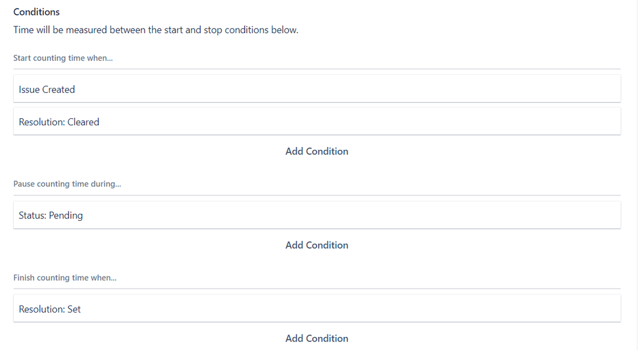Click the 'Time will be measured' description text

pos(156,30)
